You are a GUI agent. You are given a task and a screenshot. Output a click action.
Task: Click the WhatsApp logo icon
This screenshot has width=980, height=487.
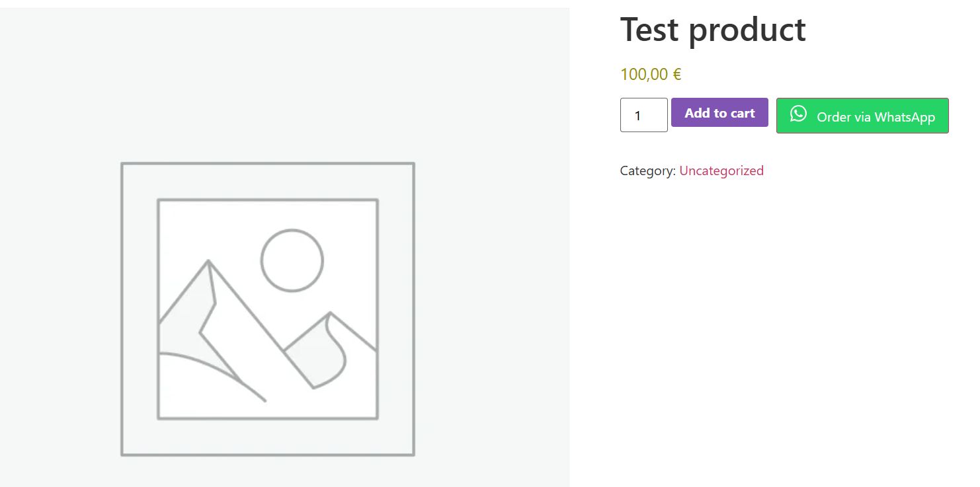[x=798, y=114]
